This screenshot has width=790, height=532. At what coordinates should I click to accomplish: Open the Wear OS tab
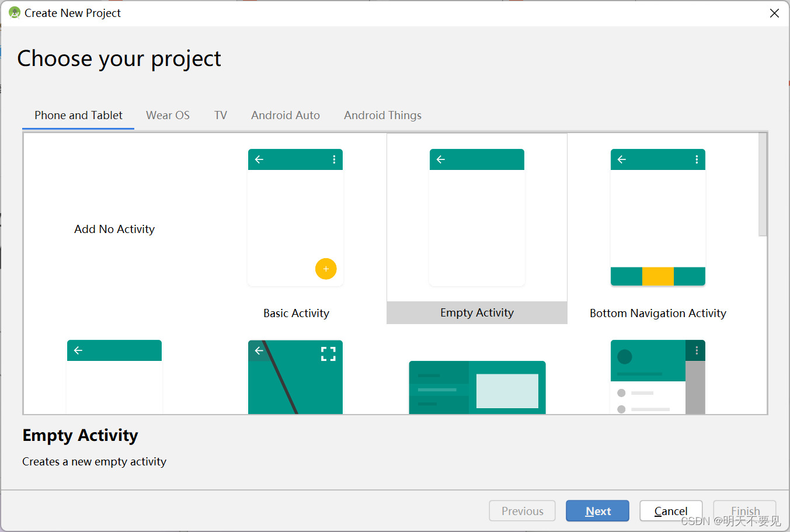(168, 115)
